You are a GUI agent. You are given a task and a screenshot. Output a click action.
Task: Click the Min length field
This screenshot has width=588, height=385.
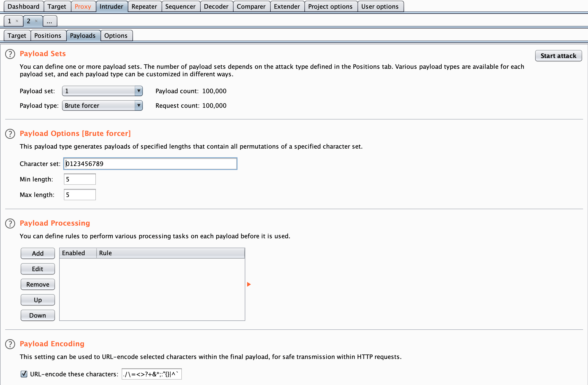pyautogui.click(x=80, y=179)
